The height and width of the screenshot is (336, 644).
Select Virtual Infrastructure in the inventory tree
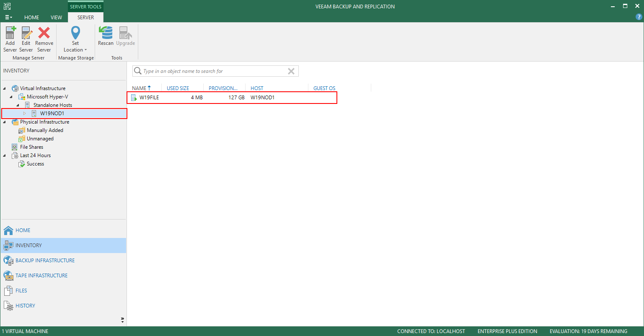(x=43, y=88)
